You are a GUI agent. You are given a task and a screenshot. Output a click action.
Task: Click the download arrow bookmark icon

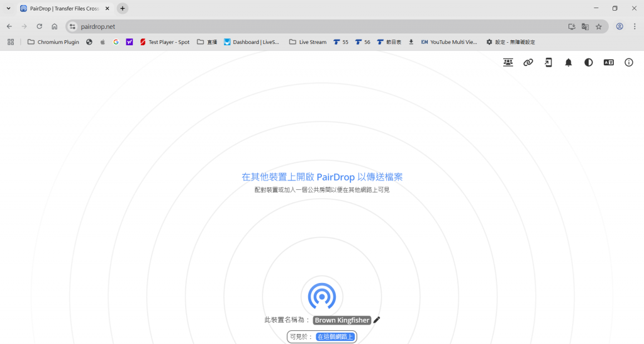click(x=411, y=42)
